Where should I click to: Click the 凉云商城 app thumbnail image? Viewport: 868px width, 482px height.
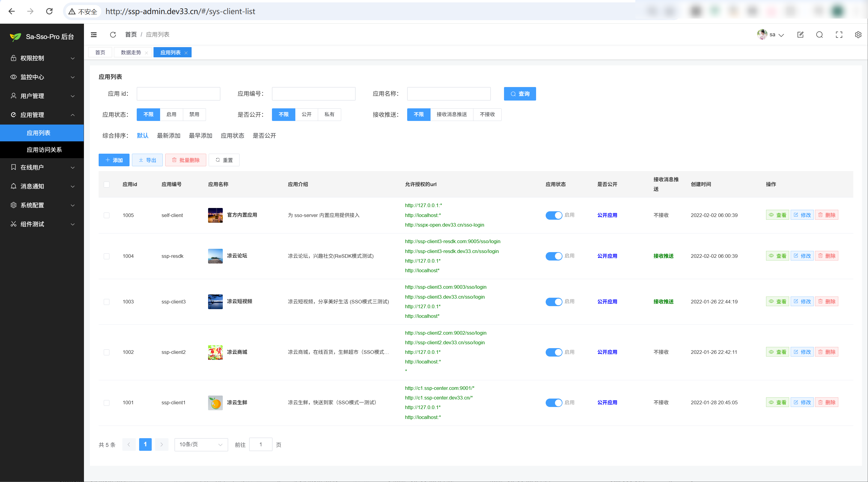pyautogui.click(x=215, y=352)
